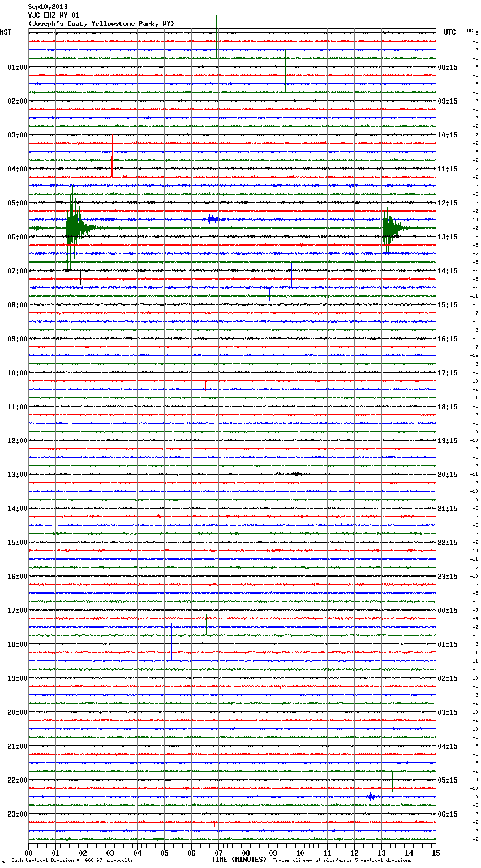This screenshot has width=481, height=868.
Task: Click the "15:15" UTC time label
Action: [x=448, y=305]
